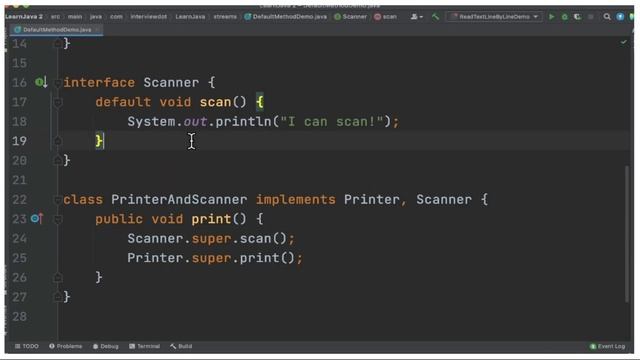Open the Build tool window

[181, 346]
